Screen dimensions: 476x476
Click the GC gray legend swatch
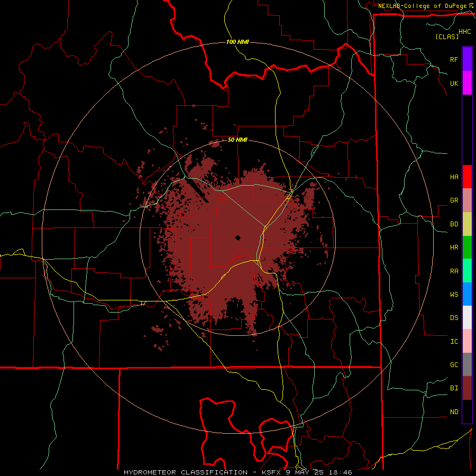467,364
